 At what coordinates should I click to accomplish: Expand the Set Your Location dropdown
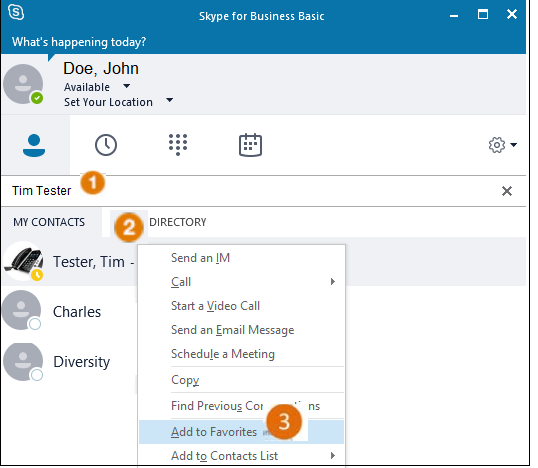[169, 100]
